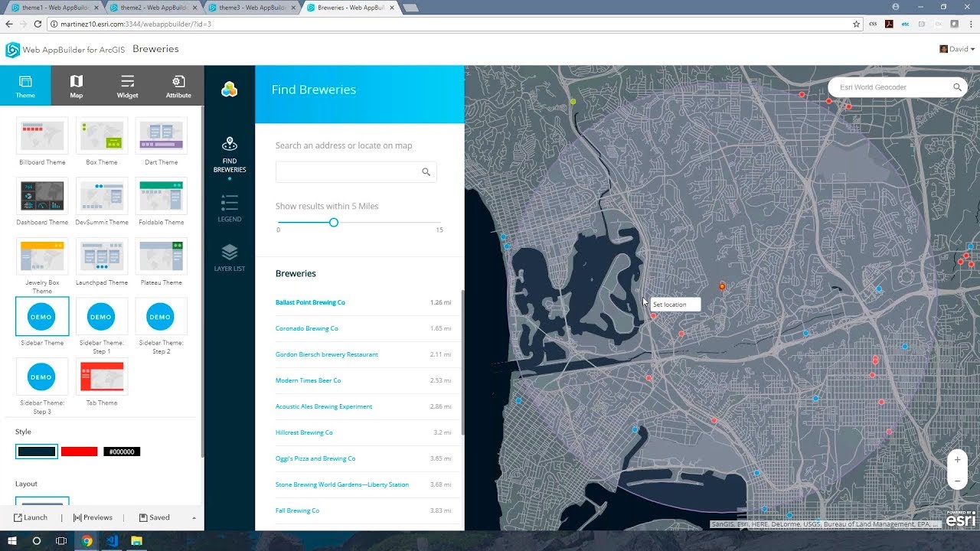Choose Sidebar Theme: Step 2 icon
The height and width of the screenshot is (551, 980).
161,317
